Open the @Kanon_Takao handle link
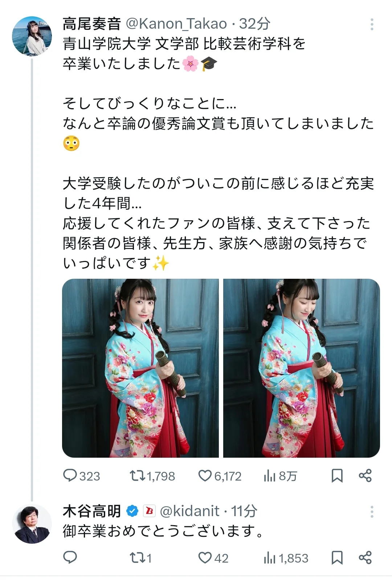This screenshot has width=392, height=580. [x=176, y=24]
